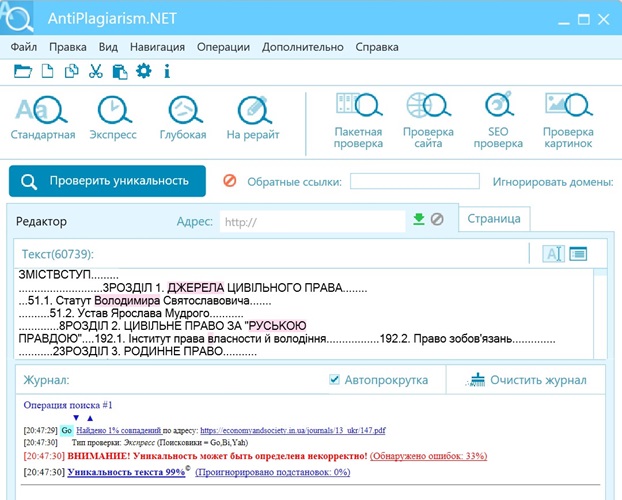The image size is (622, 500).
Task: Click highlighted word ДЖЕРЕЛА in text
Action: [x=196, y=288]
